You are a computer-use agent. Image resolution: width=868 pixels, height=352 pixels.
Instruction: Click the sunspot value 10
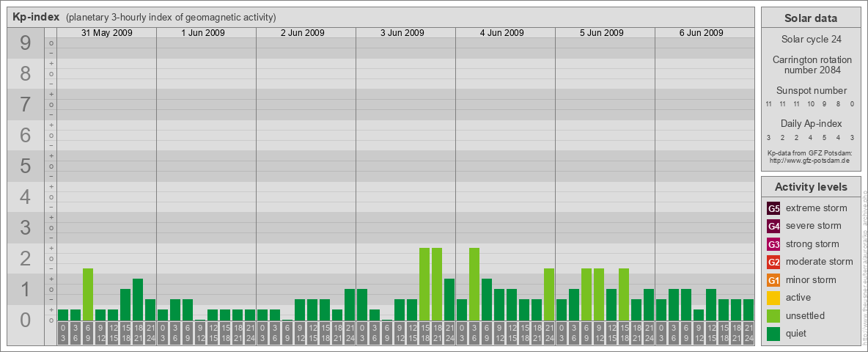(x=810, y=104)
